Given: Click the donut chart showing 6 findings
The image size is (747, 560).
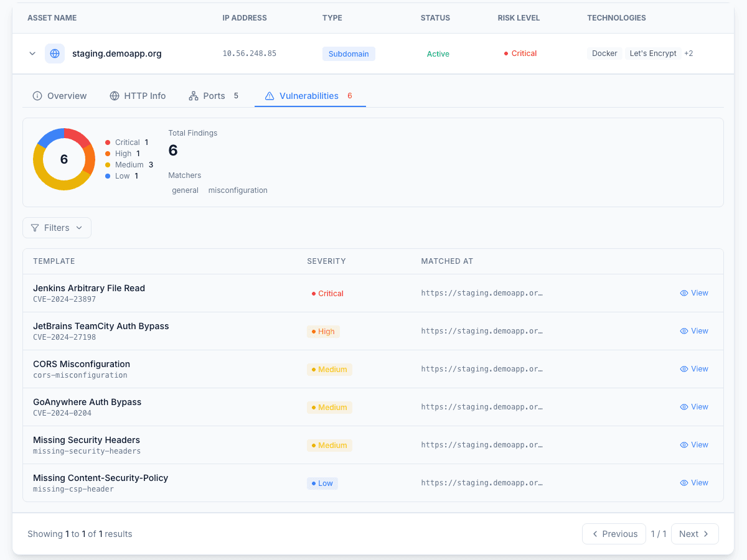Looking at the screenshot, I should pyautogui.click(x=64, y=159).
